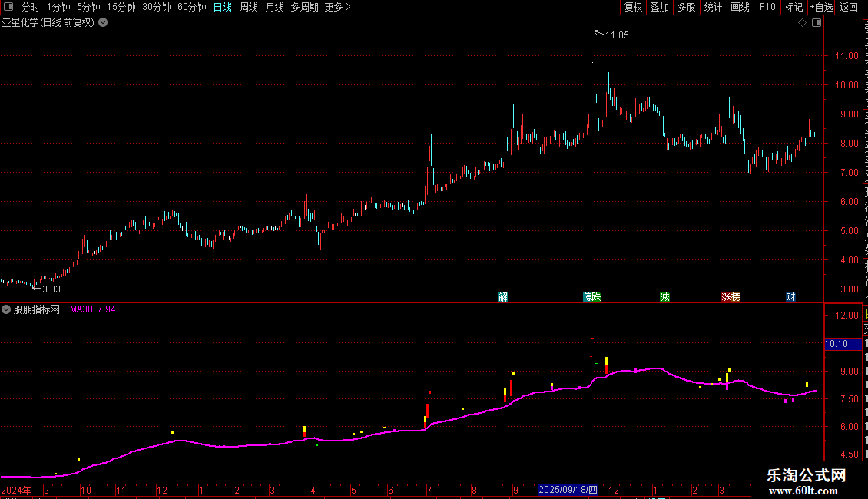
Task: Open the 解 info marker
Action: (x=502, y=297)
